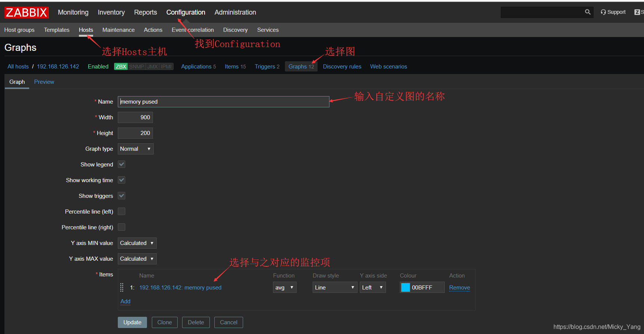Screen dimensions: 644x334
Task: Click the SNMP availability badge
Action: click(137, 67)
